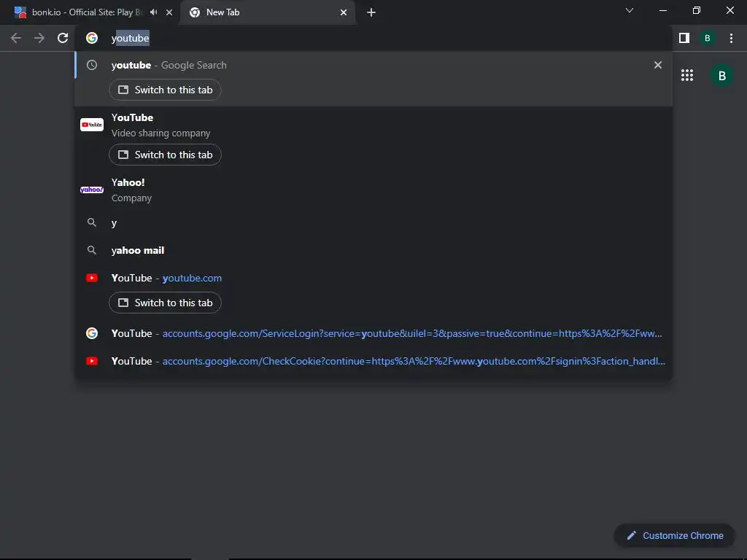
Task: Go forward with the forward arrow
Action: [39, 38]
